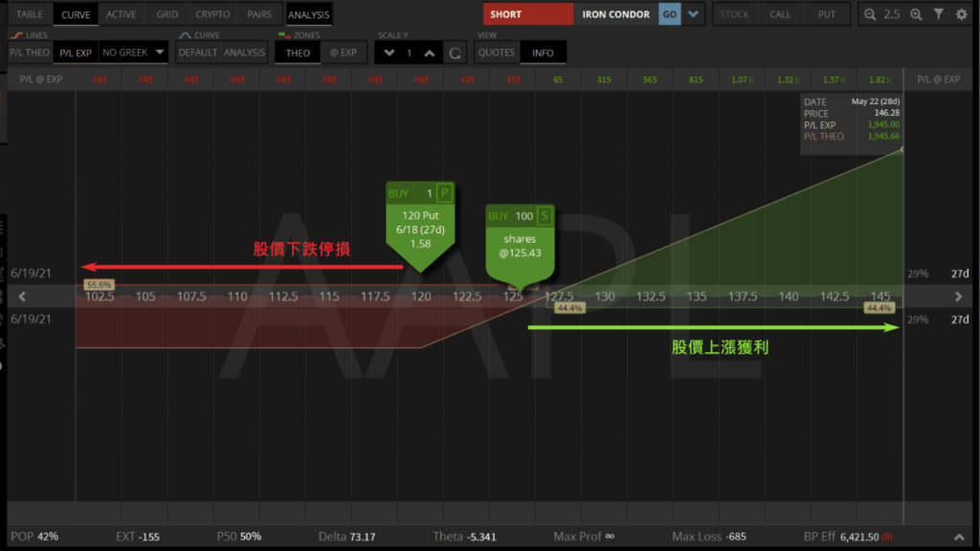Open the ANALYSIS tab
This screenshot has height=551, width=980.
point(309,14)
